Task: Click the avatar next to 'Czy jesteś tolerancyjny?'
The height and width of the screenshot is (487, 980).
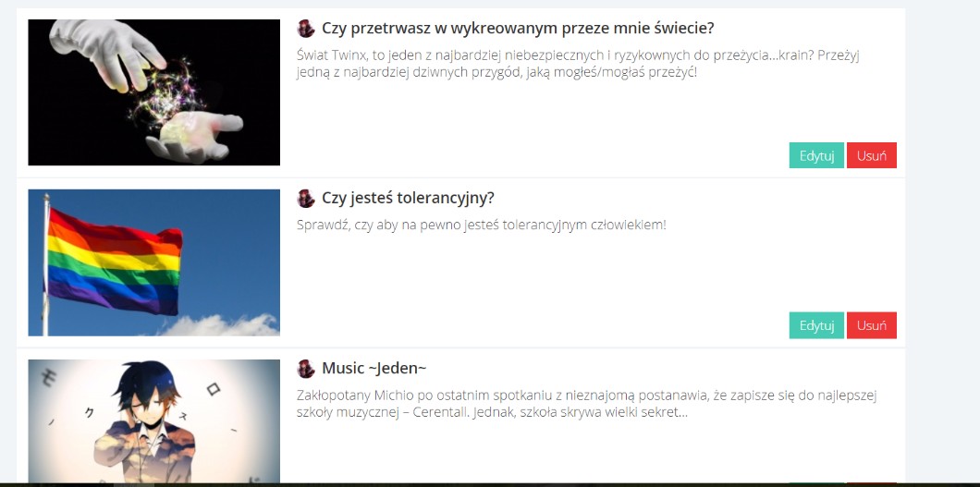Action: [306, 198]
